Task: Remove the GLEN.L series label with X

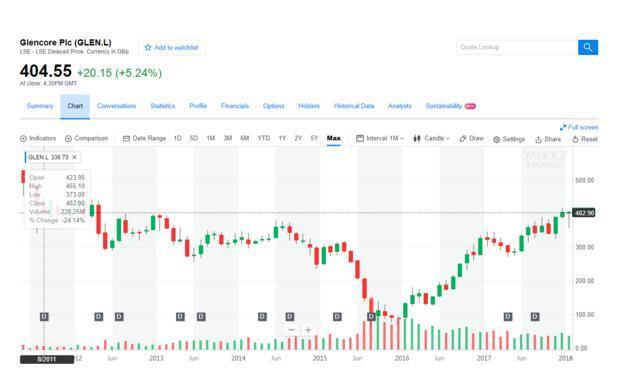Action: tap(74, 157)
